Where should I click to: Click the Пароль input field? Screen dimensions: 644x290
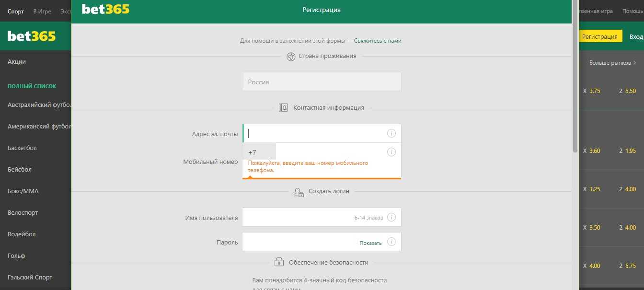pos(322,242)
